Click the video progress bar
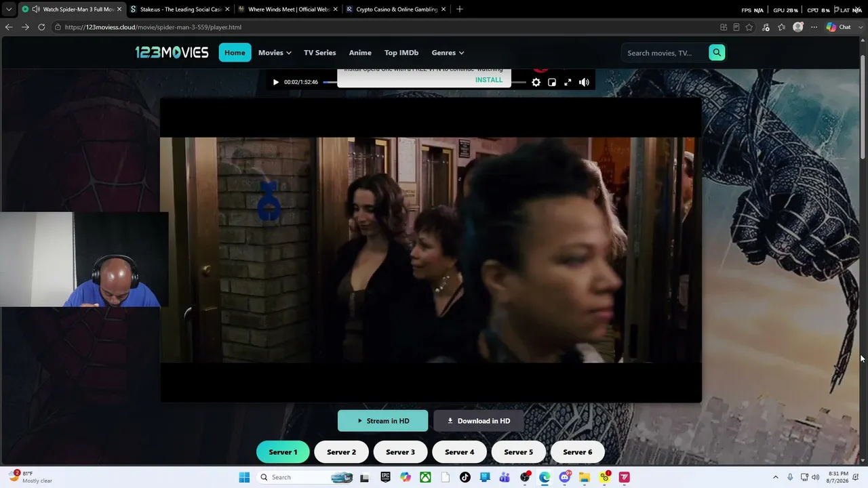 (x=424, y=82)
